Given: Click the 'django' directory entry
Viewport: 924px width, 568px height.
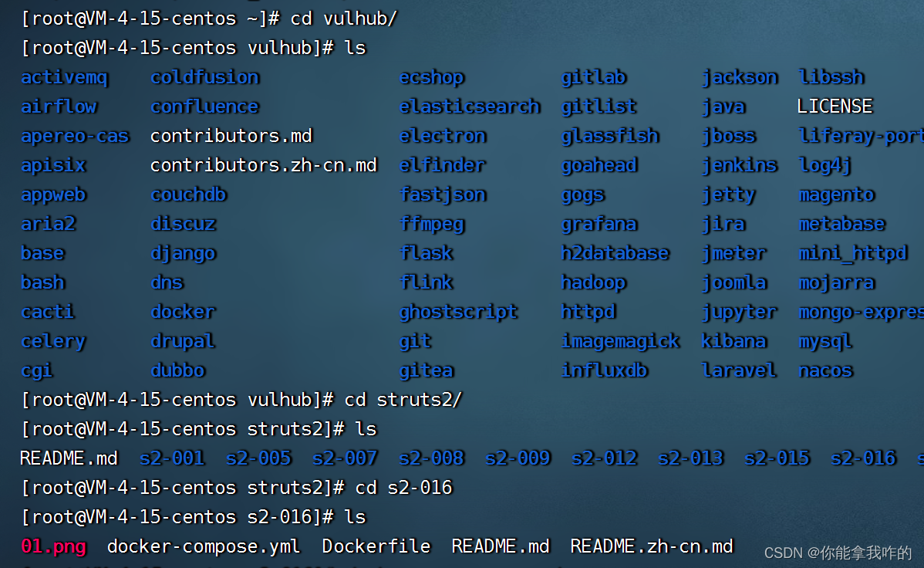Looking at the screenshot, I should [x=184, y=254].
